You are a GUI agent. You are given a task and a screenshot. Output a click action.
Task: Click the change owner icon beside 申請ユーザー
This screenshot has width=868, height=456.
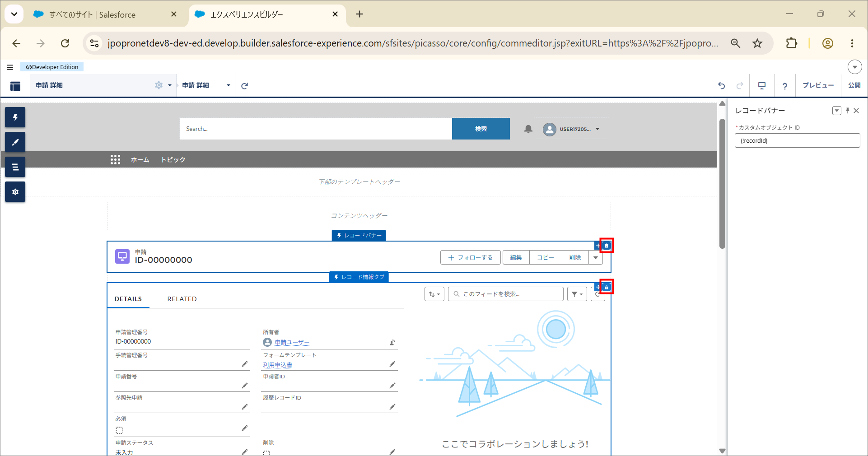pos(392,343)
